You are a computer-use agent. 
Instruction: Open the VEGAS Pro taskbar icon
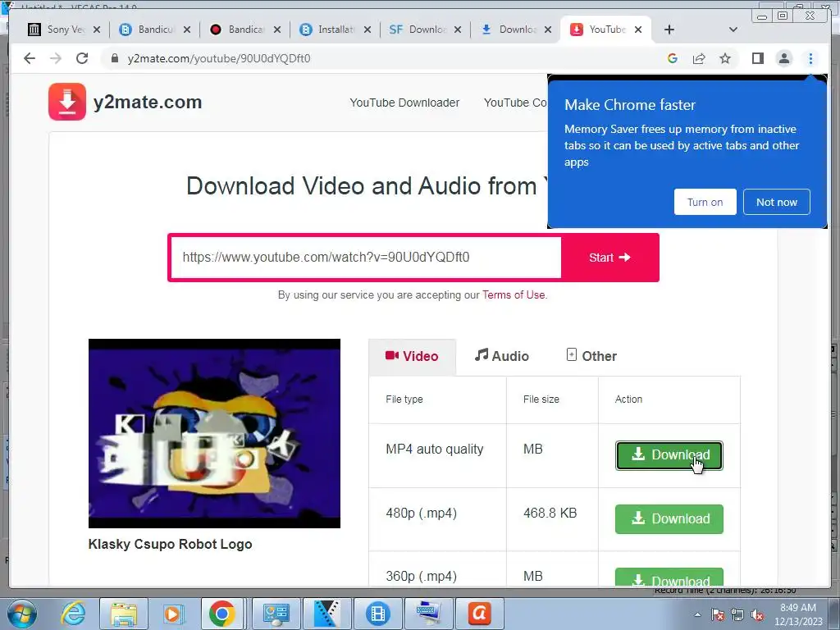point(326,614)
